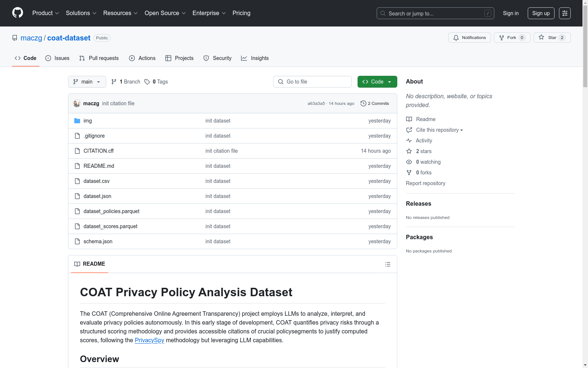Click the Activity pulse icon

(409, 141)
